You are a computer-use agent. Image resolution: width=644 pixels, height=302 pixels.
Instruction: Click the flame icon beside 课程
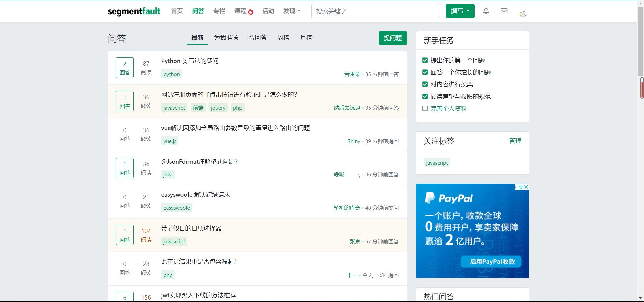(251, 12)
